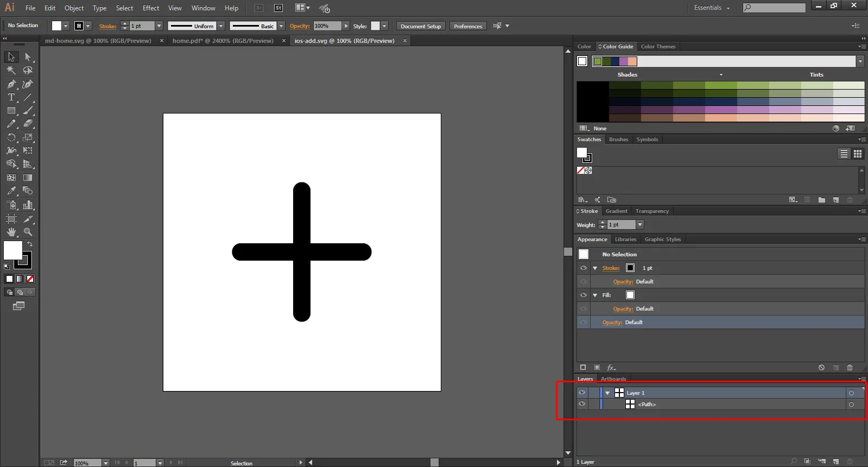Hide Layer 1 using eye icon
Image resolution: width=868 pixels, height=467 pixels.
[x=582, y=393]
